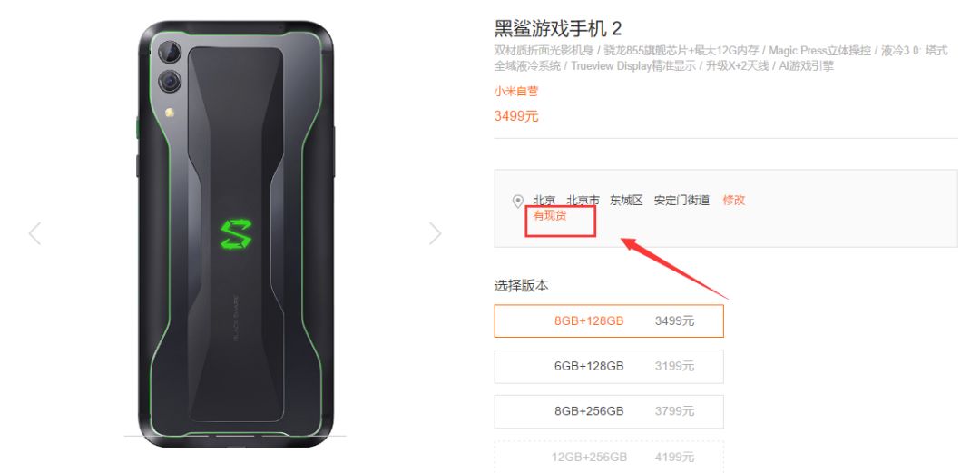Image resolution: width=980 pixels, height=473 pixels.
Task: Click the 有现货 stock status
Action: pyautogui.click(x=549, y=215)
